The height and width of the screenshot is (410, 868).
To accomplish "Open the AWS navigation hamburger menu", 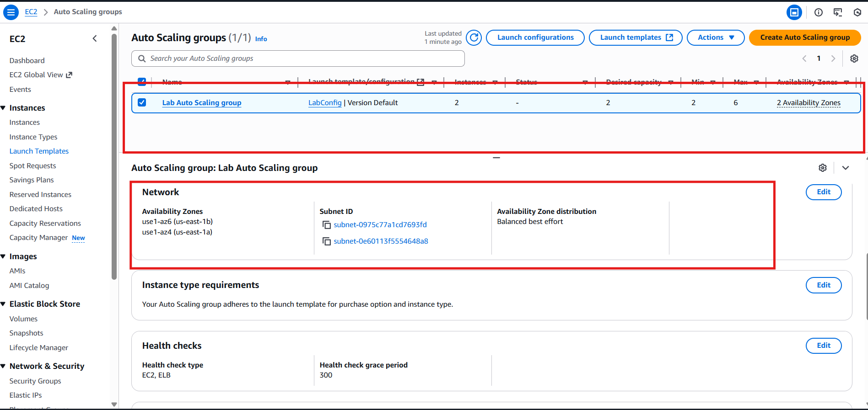I will tap(11, 12).
